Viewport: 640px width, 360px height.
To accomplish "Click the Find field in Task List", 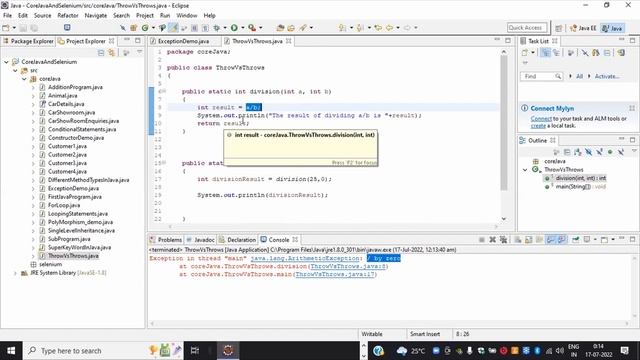I will (x=541, y=76).
